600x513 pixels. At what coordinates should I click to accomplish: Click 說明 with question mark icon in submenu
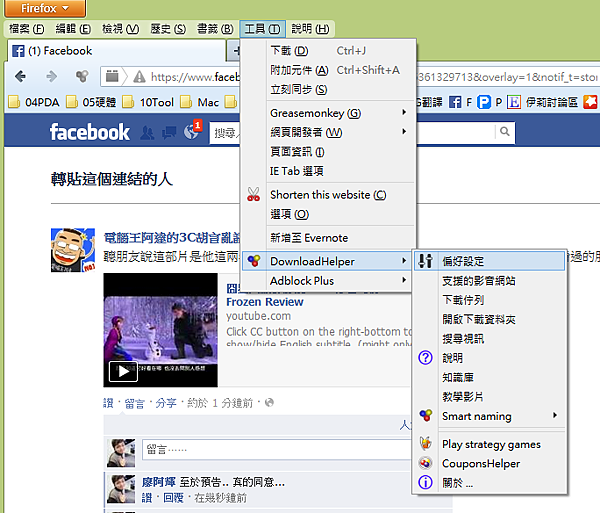pyautogui.click(x=489, y=358)
